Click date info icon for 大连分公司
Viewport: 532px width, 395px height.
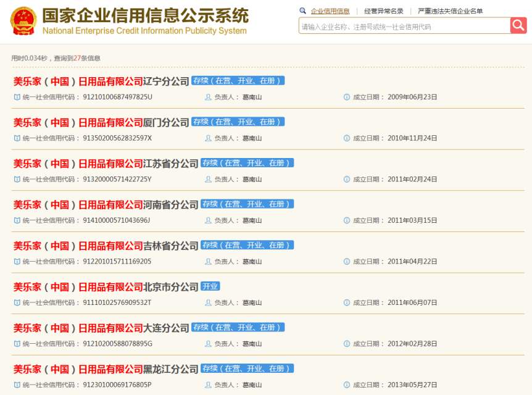(346, 344)
